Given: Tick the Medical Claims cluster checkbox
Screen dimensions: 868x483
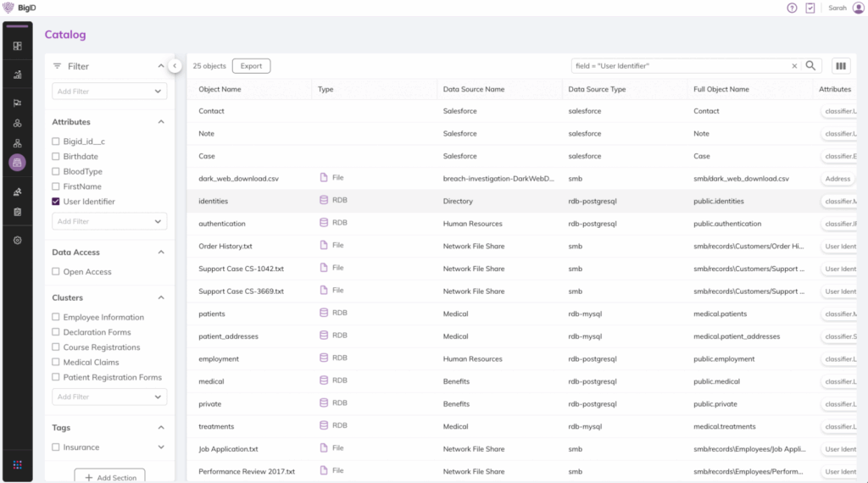Looking at the screenshot, I should tap(56, 363).
